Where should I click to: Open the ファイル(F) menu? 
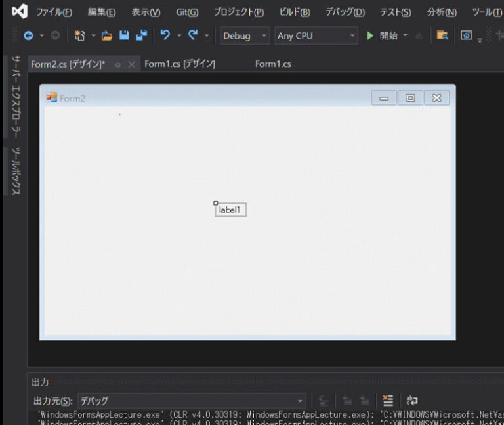54,12
